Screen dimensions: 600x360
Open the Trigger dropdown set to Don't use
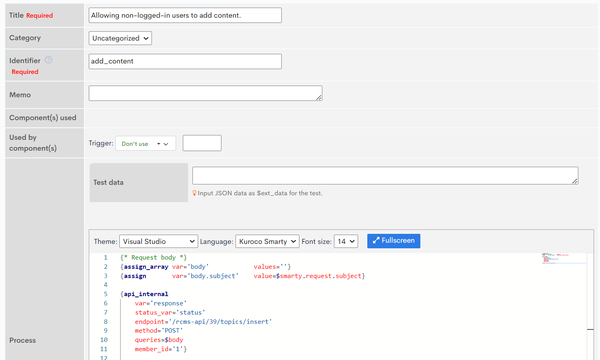coord(145,143)
